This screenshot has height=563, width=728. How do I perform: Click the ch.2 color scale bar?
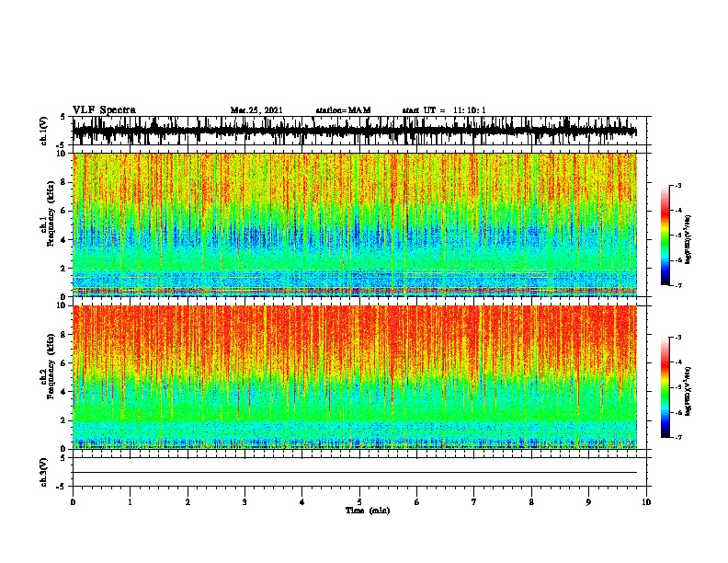[x=665, y=387]
